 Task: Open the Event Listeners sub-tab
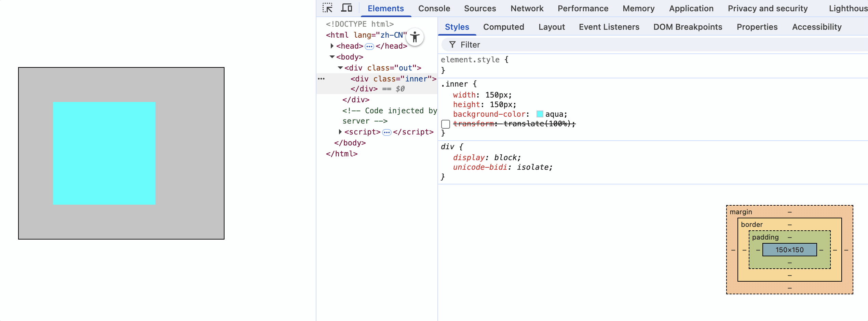(x=609, y=27)
